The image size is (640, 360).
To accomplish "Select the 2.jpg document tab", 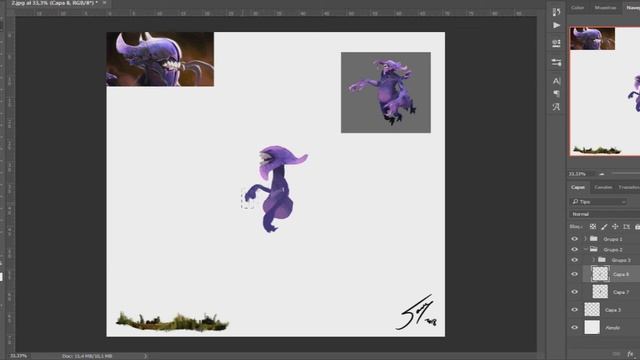I will (54, 3).
